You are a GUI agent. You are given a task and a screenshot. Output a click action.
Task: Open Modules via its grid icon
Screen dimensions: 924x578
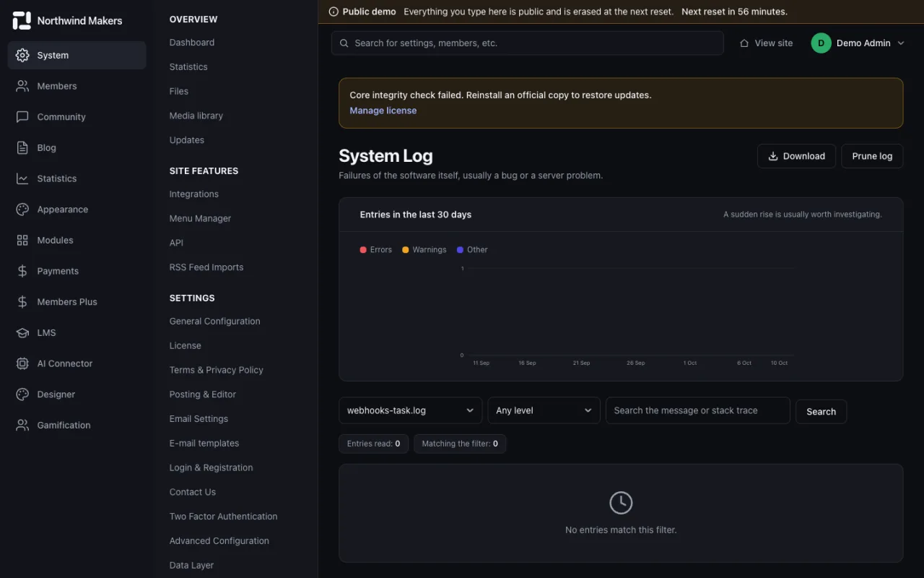point(22,240)
